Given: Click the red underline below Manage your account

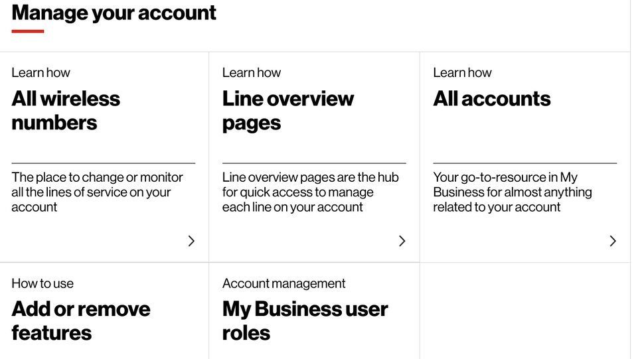Looking at the screenshot, I should pos(28,31).
